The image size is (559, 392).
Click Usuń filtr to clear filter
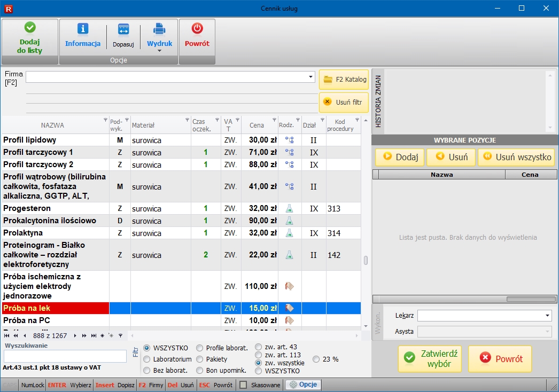[344, 101]
